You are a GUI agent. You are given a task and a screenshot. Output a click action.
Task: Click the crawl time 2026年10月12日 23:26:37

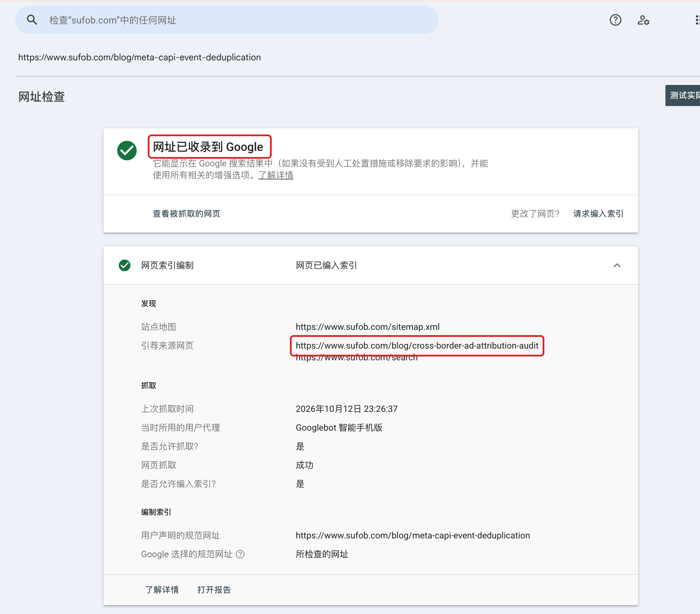(346, 409)
